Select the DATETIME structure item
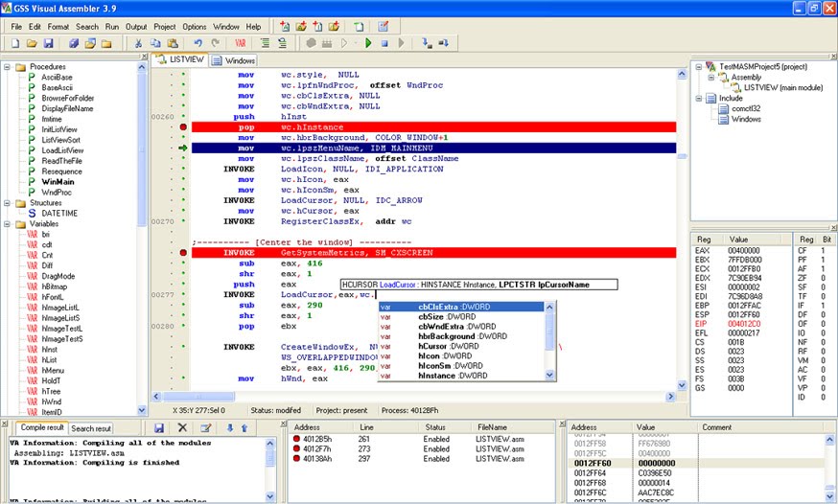 (x=59, y=213)
